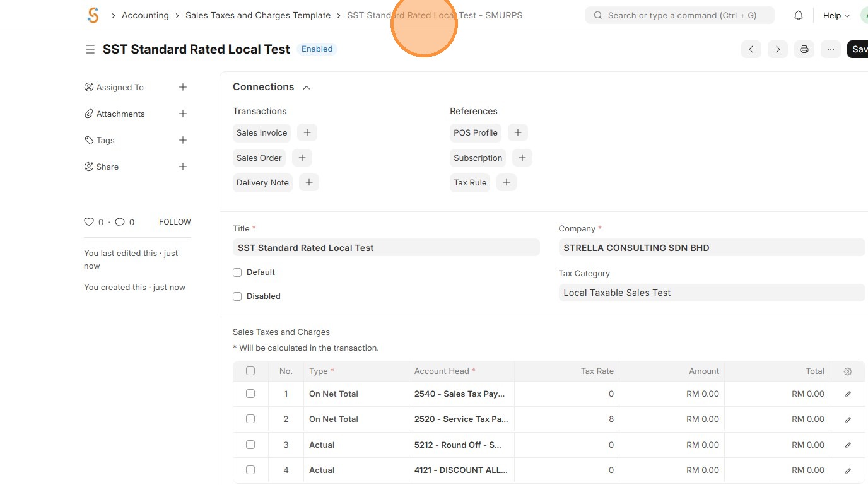
Task: Toggle the sidebar hamburger menu
Action: click(x=90, y=49)
